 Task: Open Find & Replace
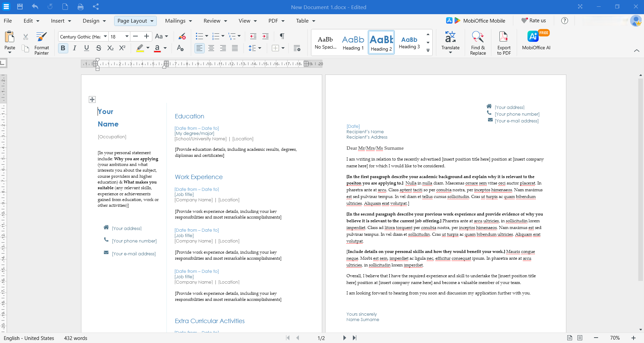(478, 43)
